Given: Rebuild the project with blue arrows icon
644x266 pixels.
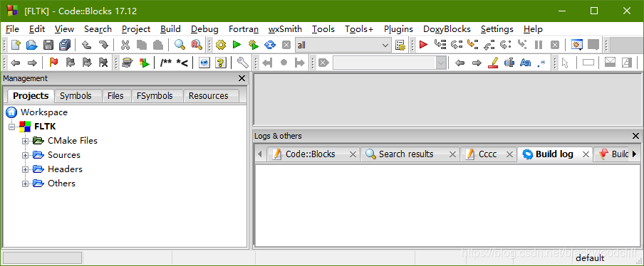Looking at the screenshot, I should [x=270, y=45].
